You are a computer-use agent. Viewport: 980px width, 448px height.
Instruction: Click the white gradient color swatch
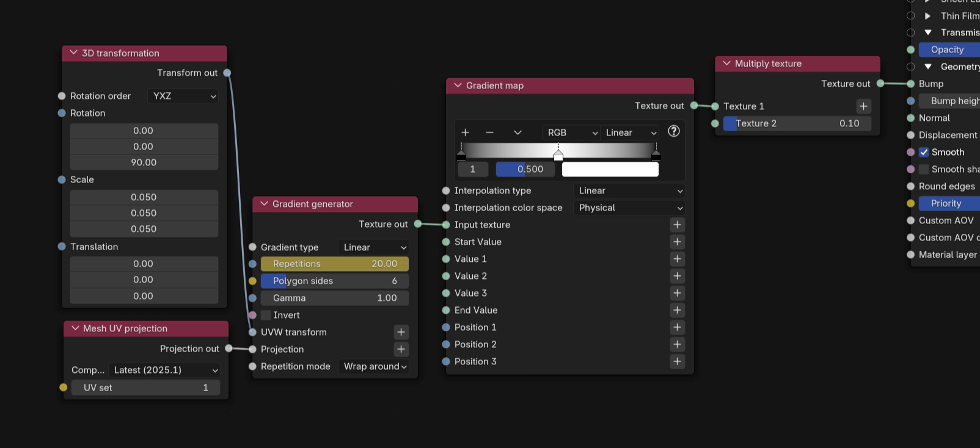tap(610, 169)
